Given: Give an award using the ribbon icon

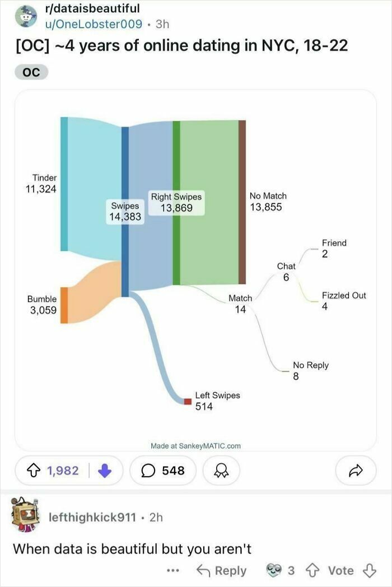Looking at the screenshot, I should click(221, 470).
